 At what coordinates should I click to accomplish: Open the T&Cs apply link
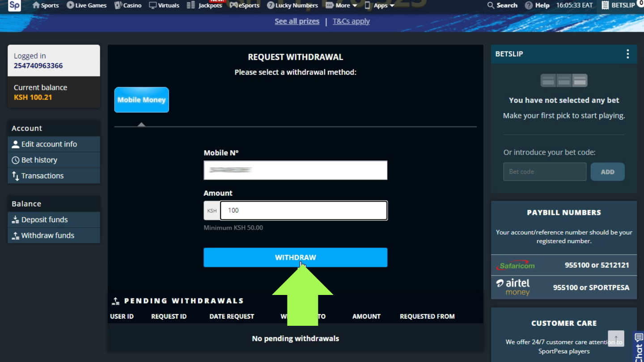(x=351, y=21)
